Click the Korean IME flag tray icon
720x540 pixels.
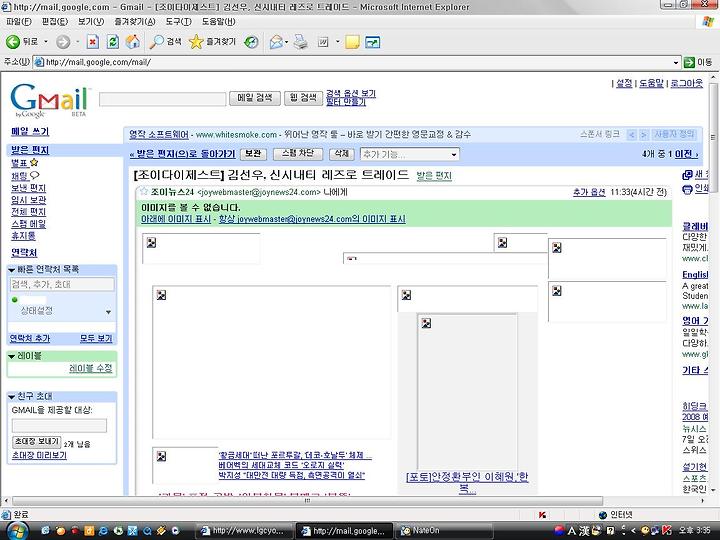coord(559,530)
